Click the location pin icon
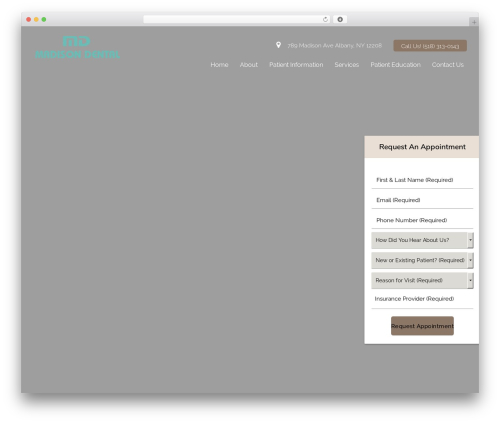Viewport: 500px width, 423px height. (x=278, y=45)
